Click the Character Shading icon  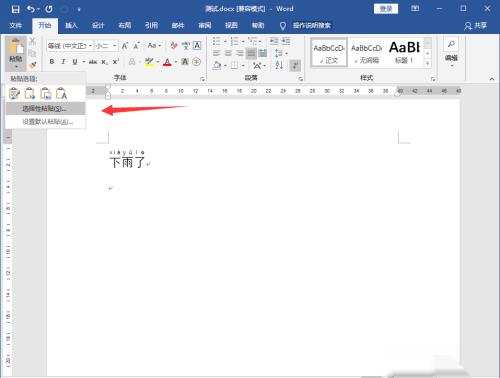[185, 62]
